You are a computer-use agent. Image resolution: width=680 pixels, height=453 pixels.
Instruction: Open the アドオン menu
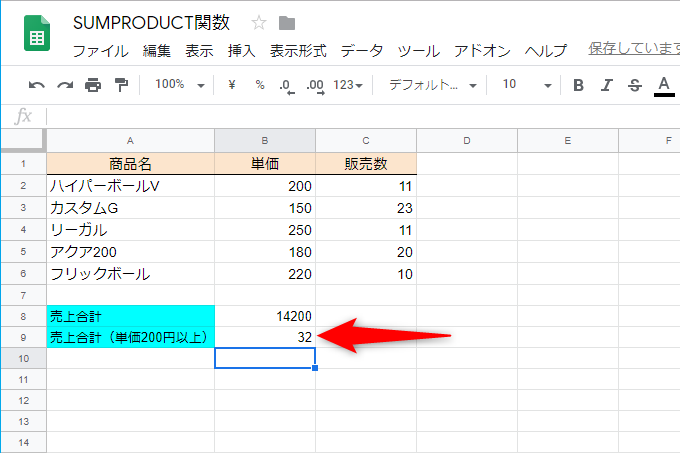[x=482, y=51]
